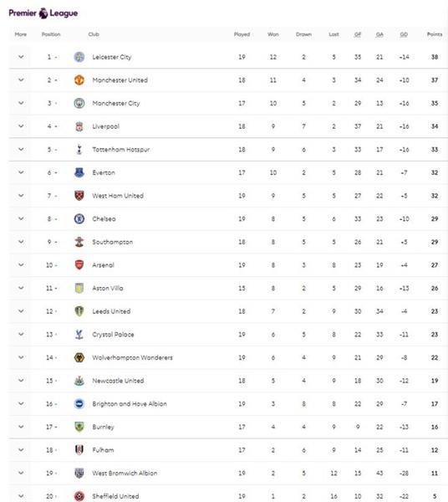The image size is (448, 502).
Task: Open the Newcastle United club link
Action: pyautogui.click(x=118, y=381)
